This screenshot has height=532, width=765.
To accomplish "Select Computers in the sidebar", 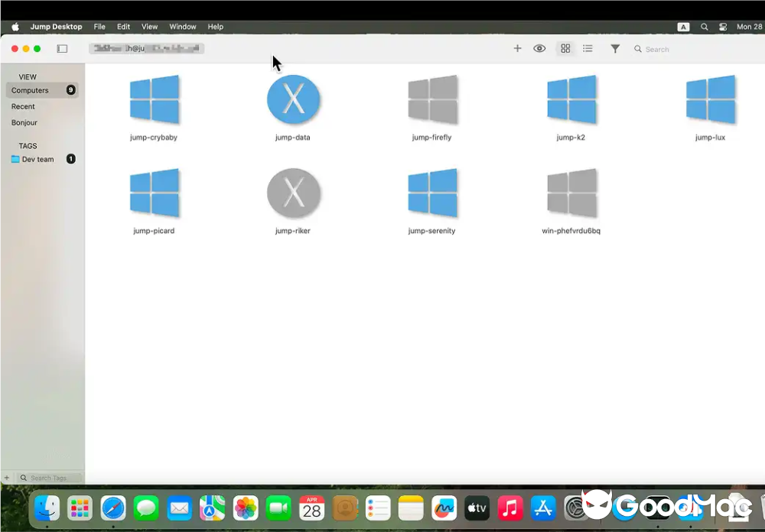I will 42,90.
